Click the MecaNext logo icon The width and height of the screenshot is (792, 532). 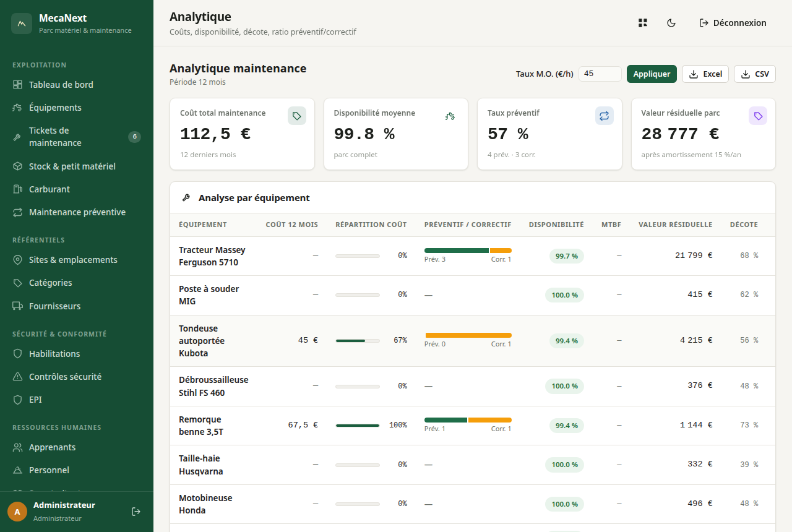point(22,24)
